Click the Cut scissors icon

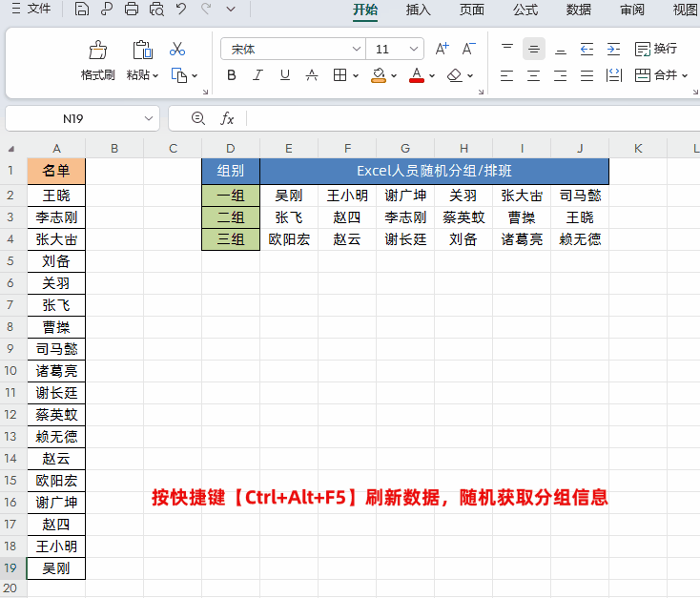177,50
